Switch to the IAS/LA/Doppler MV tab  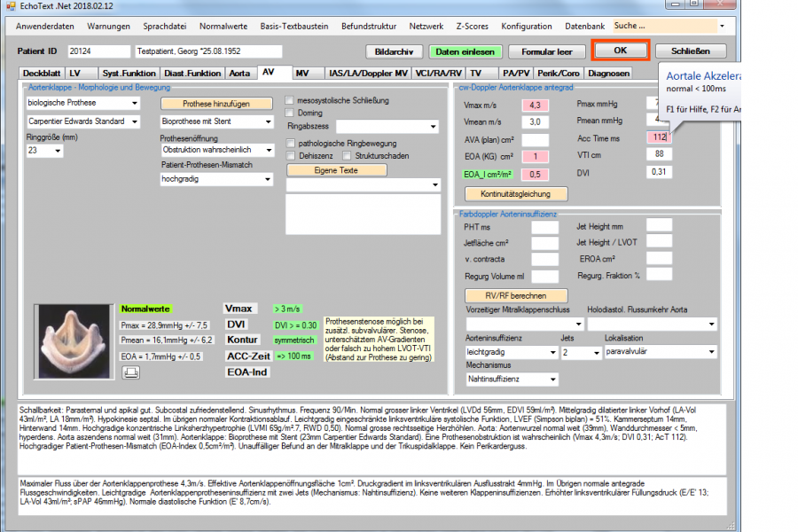[x=369, y=74]
